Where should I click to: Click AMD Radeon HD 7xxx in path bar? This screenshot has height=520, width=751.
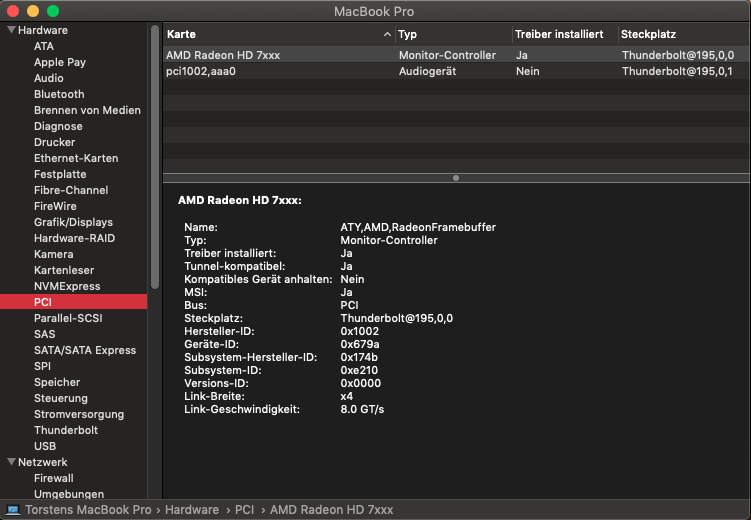click(x=331, y=510)
